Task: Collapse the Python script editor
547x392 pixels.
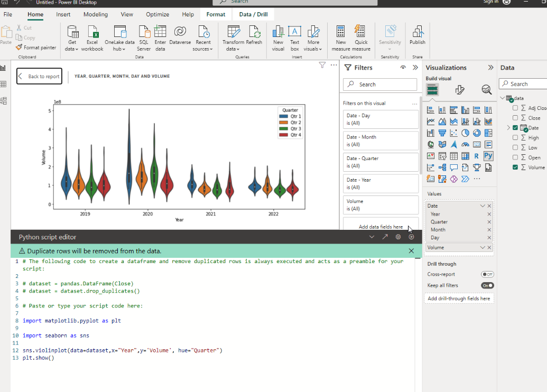Action: tap(372, 237)
